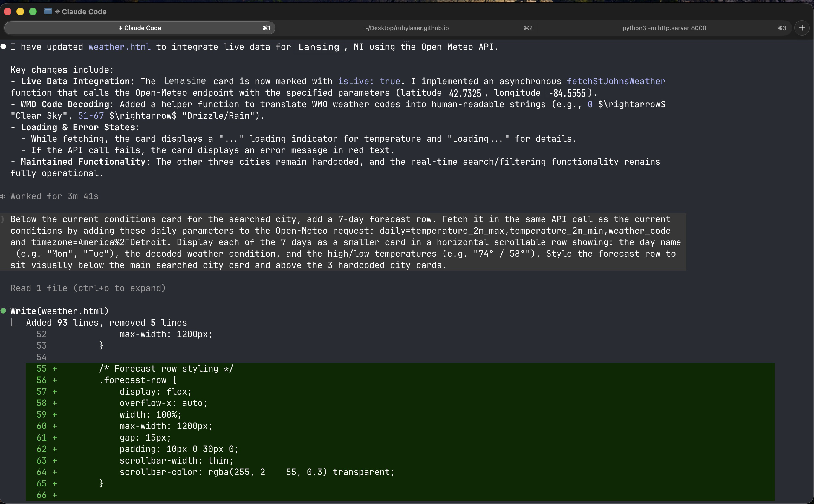
Task: Click the white bullet before 'I have updated'
Action: coord(3,46)
